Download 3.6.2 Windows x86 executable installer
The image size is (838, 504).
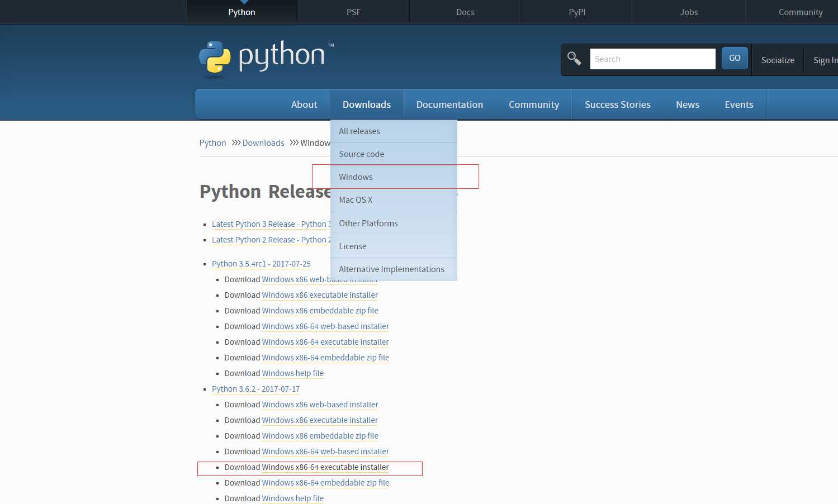(320, 420)
